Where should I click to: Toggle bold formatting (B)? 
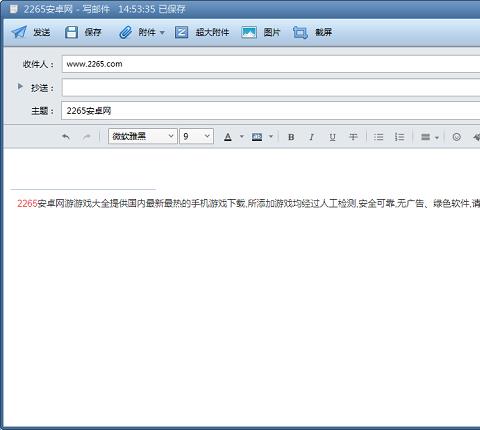291,137
